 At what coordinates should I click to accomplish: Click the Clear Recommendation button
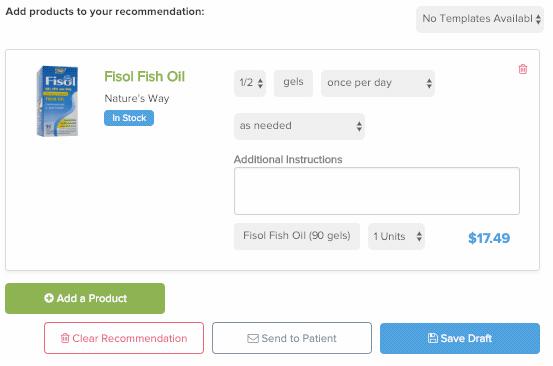(124, 338)
